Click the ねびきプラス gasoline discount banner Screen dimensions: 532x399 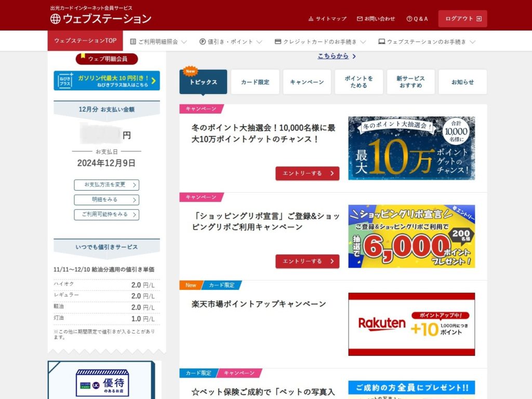[107, 81]
